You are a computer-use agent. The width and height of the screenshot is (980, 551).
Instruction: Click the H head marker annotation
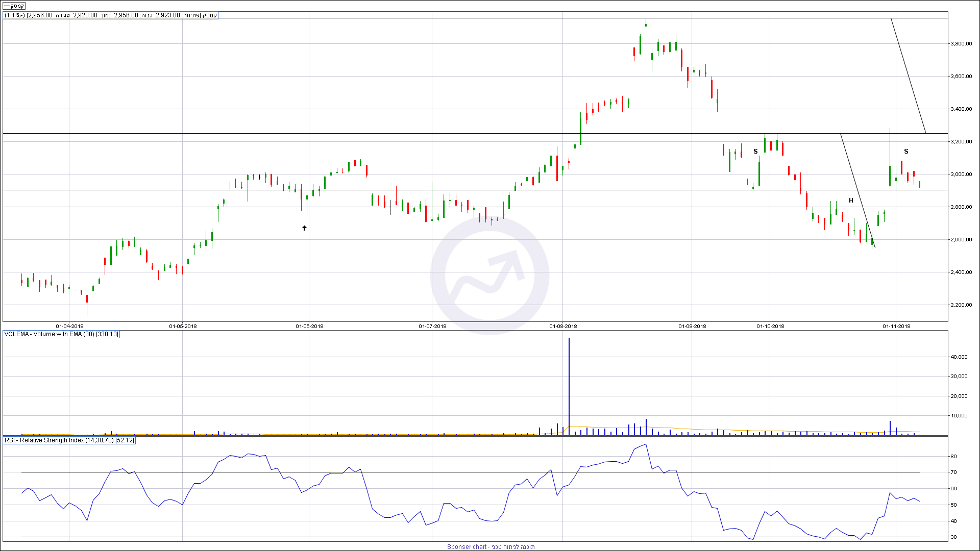(851, 201)
